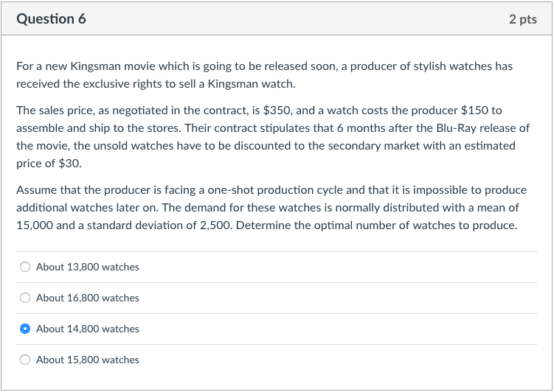
Task: Click the "Question 6" heading
Action: 51,19
